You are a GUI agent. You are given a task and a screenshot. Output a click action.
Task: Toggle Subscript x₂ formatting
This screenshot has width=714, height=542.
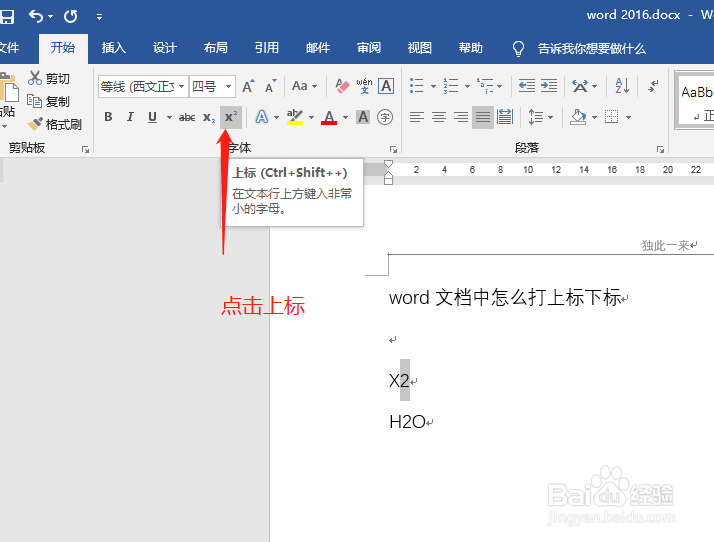point(209,118)
